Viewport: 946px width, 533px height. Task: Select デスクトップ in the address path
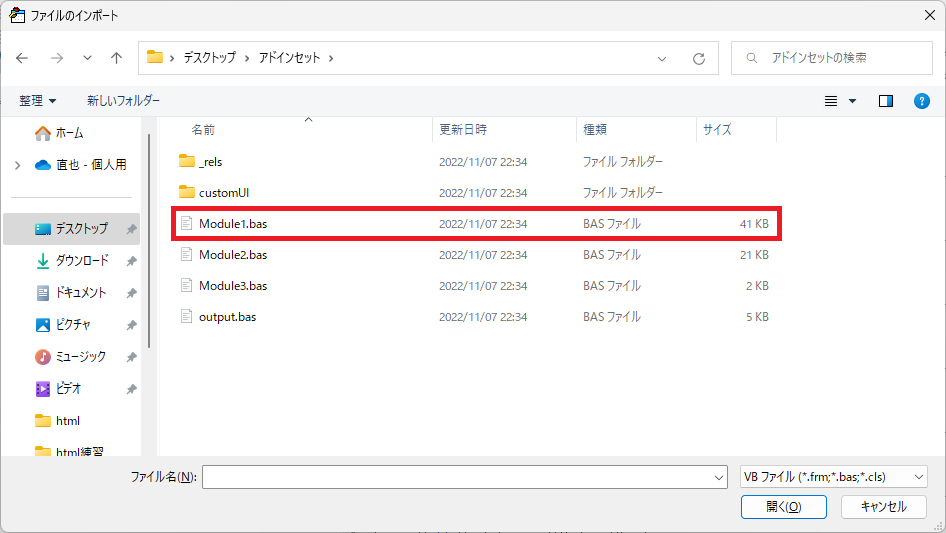(209, 58)
